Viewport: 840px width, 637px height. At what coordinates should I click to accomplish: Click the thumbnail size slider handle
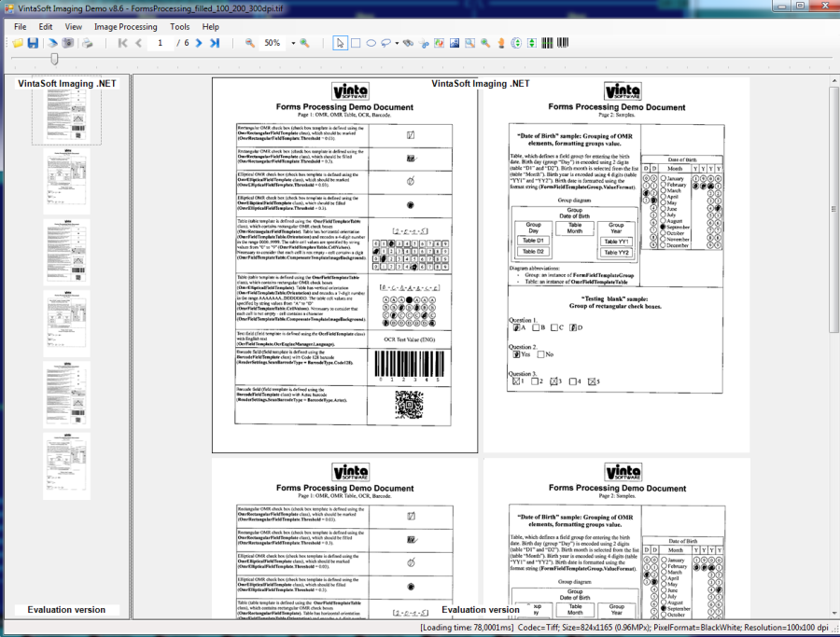tap(54, 59)
